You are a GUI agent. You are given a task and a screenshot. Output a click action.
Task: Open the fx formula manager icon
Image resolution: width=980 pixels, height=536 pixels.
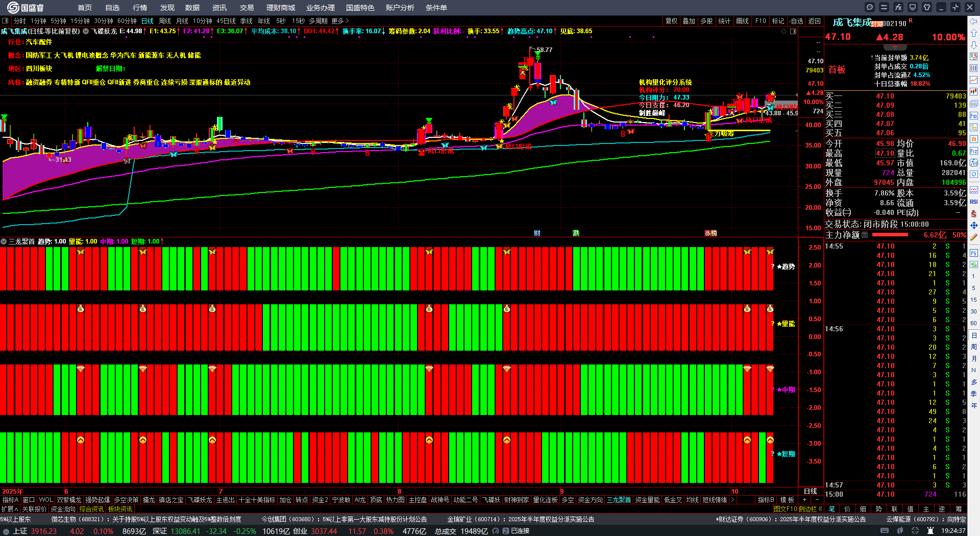pyautogui.click(x=898, y=7)
